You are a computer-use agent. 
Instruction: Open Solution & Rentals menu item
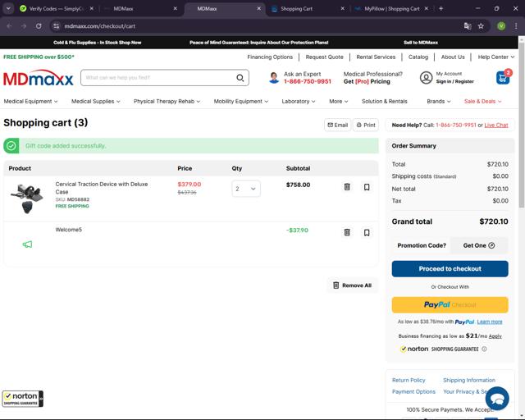point(385,101)
